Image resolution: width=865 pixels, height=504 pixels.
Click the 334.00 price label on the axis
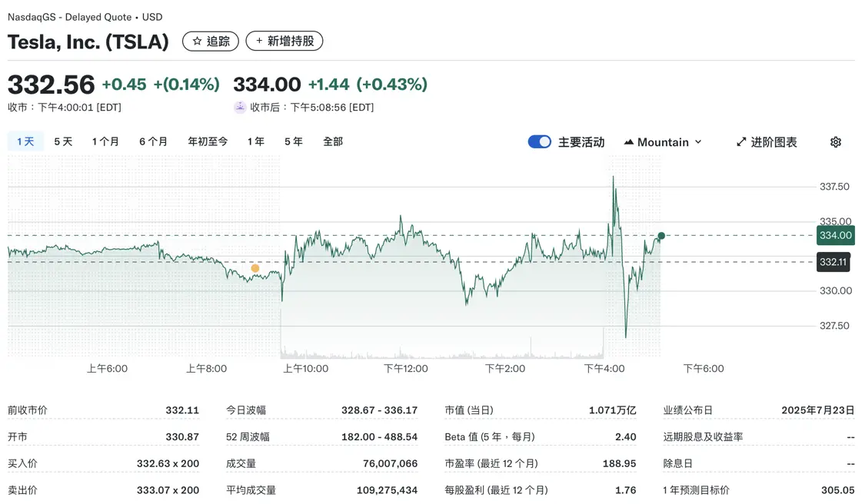835,236
